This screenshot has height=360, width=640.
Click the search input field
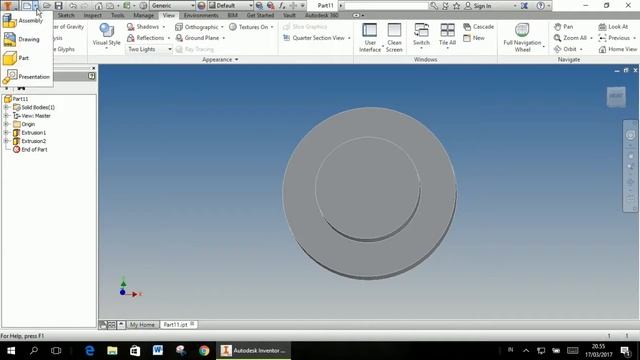[386, 6]
